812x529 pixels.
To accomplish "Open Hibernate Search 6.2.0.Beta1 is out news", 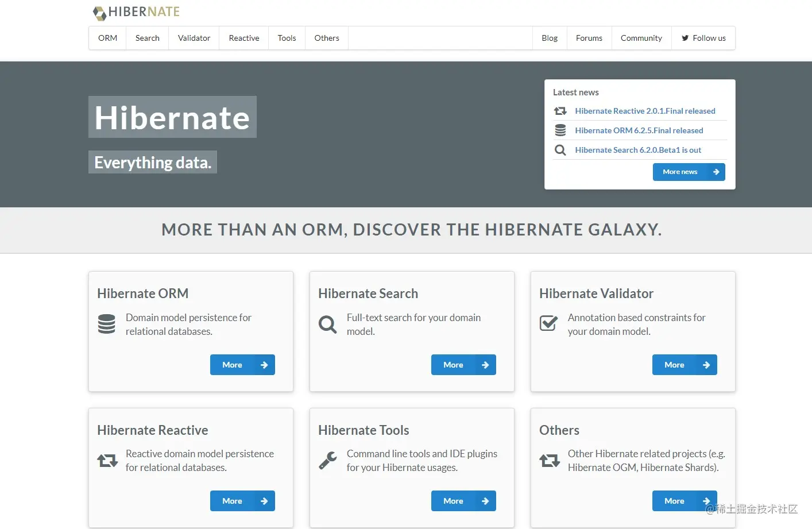I will click(638, 150).
